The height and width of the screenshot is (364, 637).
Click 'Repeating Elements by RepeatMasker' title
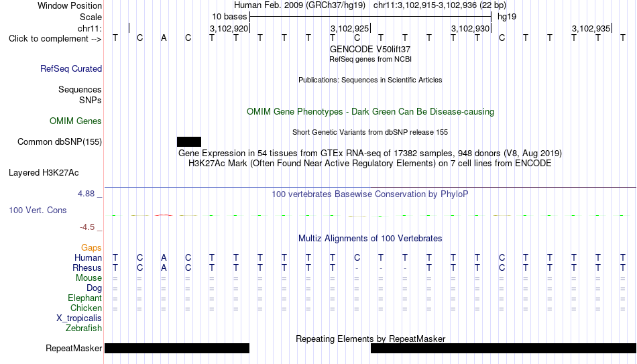(x=371, y=339)
